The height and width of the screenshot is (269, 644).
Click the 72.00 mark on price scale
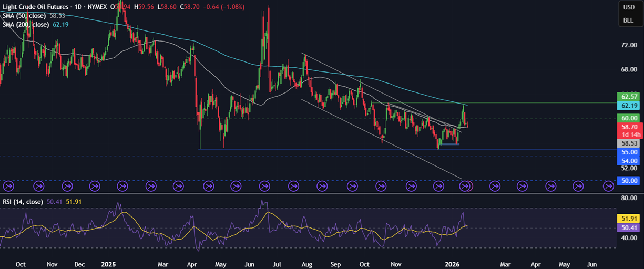[x=629, y=45]
